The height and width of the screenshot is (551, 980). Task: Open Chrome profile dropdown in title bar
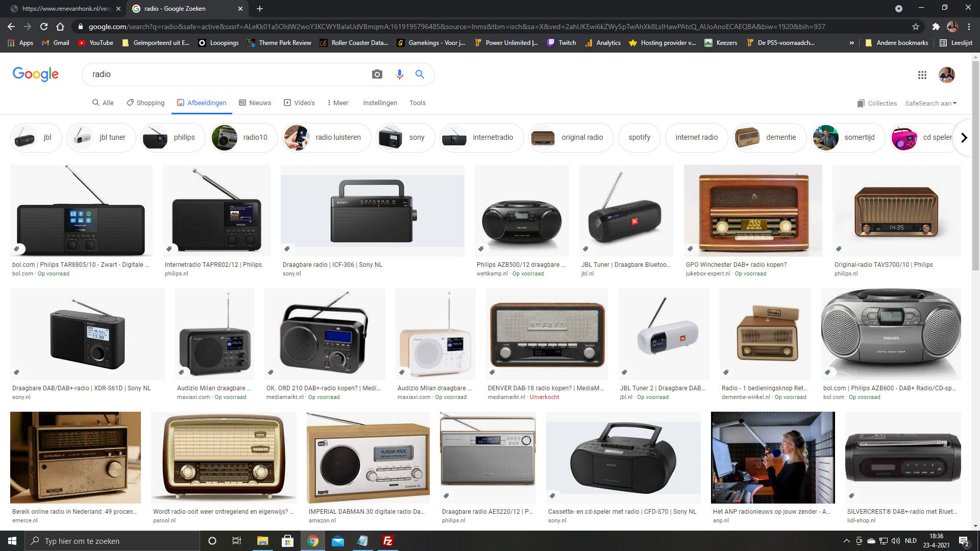[898, 8]
